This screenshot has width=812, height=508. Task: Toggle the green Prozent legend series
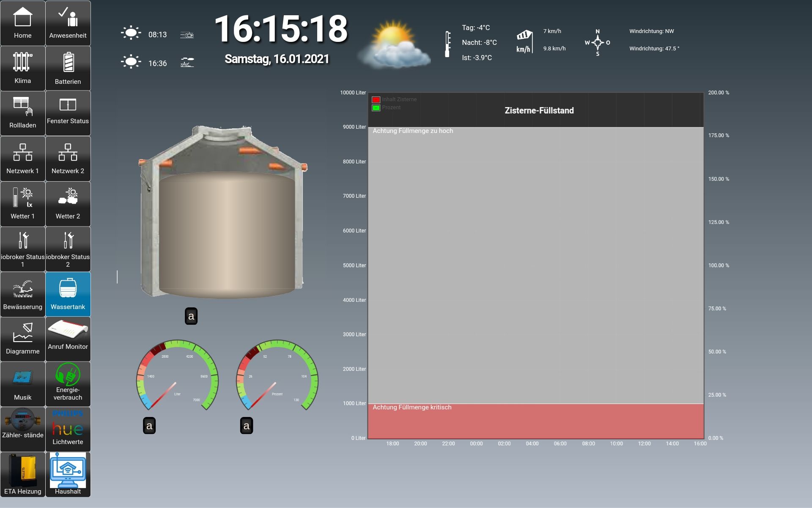click(376, 108)
